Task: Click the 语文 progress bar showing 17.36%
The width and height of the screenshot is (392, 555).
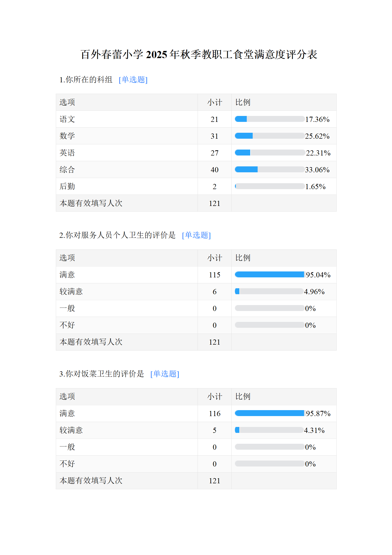Action: pos(269,119)
